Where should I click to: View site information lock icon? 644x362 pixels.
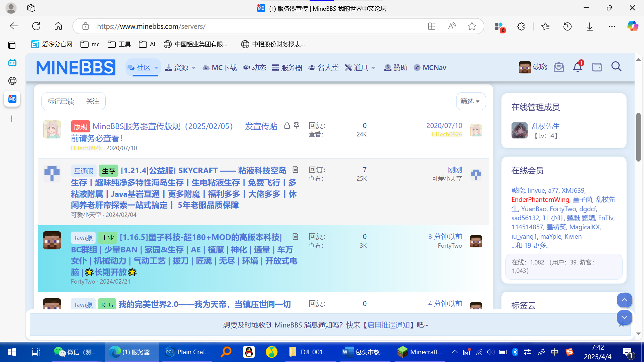tap(85, 26)
